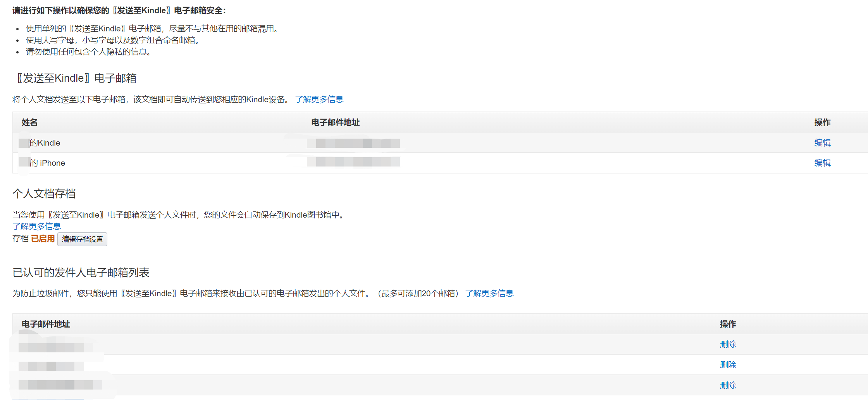
Task: Click blurred email address in Kindle row
Action: (353, 143)
